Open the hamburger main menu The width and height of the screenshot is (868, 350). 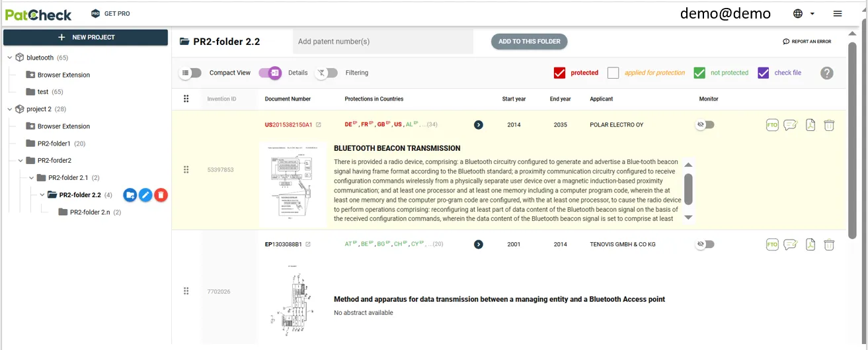pos(838,13)
